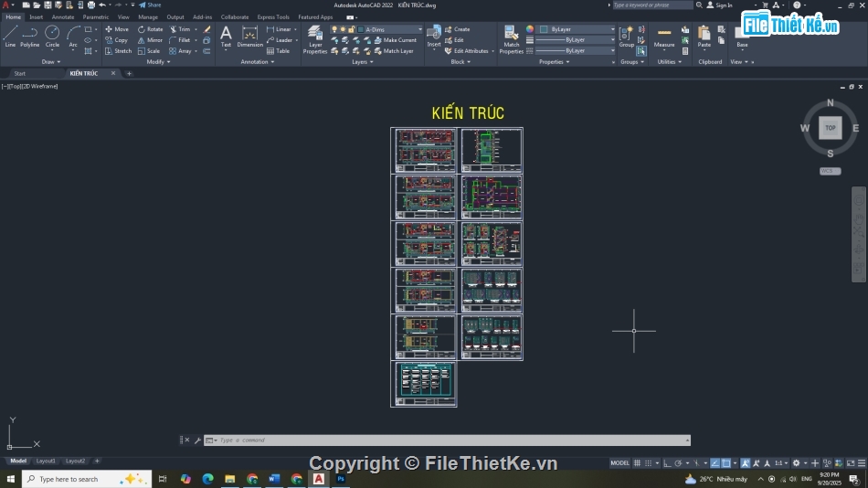The height and width of the screenshot is (488, 868).
Task: Click the Plot printer icon
Action: pyautogui.click(x=91, y=5)
